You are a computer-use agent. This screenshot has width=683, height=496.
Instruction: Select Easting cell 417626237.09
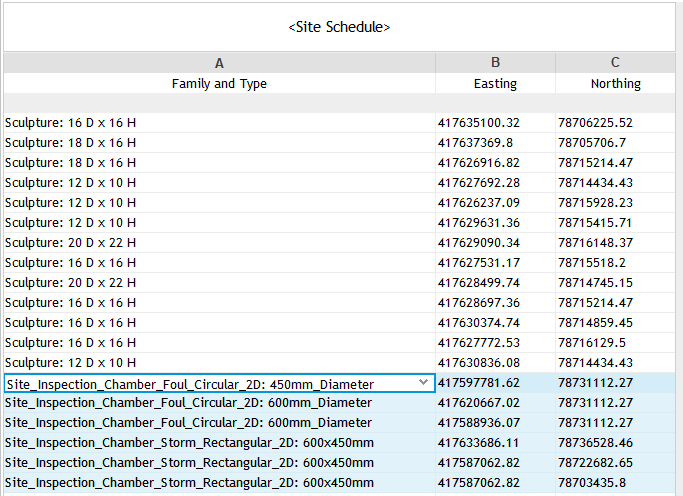tap(479, 203)
